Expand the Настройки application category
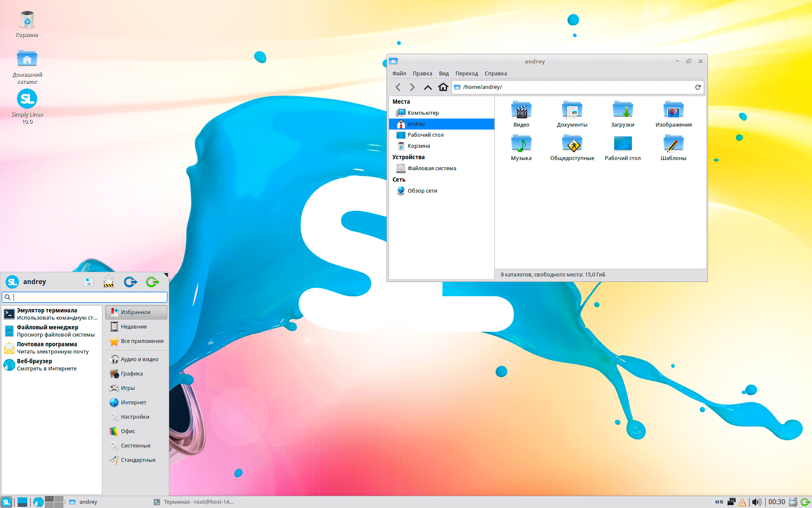Screen dimensions: 812x508 (x=135, y=417)
